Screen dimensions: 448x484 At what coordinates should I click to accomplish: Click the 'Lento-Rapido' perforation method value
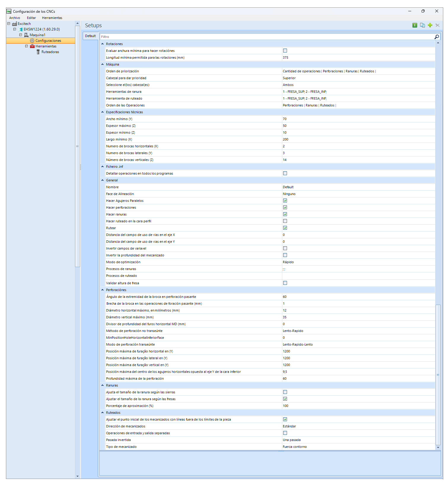point(293,331)
